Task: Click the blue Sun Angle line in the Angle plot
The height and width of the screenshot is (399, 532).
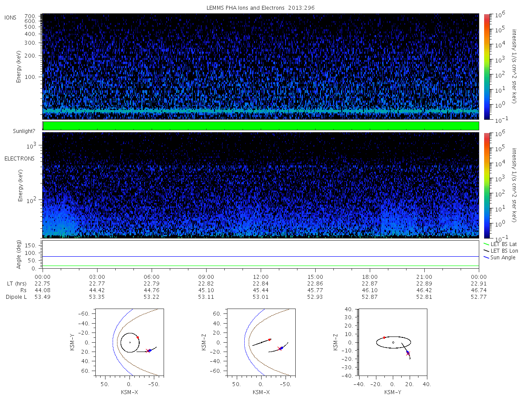Action: pyautogui.click(x=261, y=256)
